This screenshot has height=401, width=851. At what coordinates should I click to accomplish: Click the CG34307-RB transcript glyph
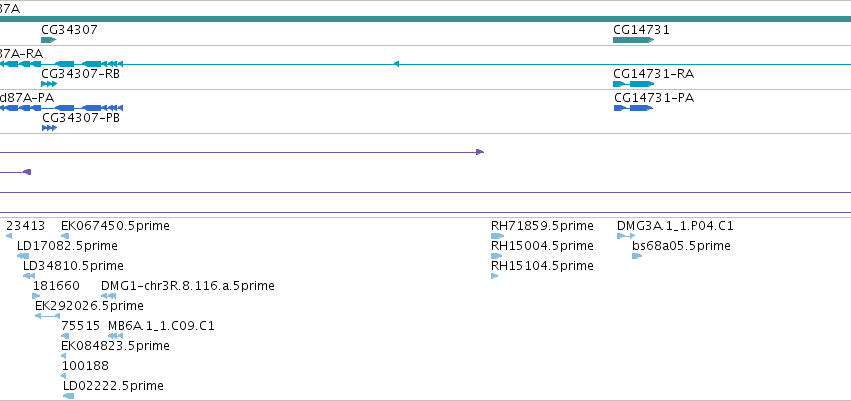(49, 84)
